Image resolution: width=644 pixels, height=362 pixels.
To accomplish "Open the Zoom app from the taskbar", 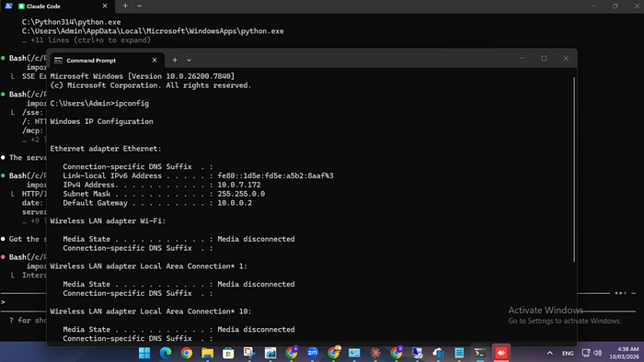I will 312,353.
